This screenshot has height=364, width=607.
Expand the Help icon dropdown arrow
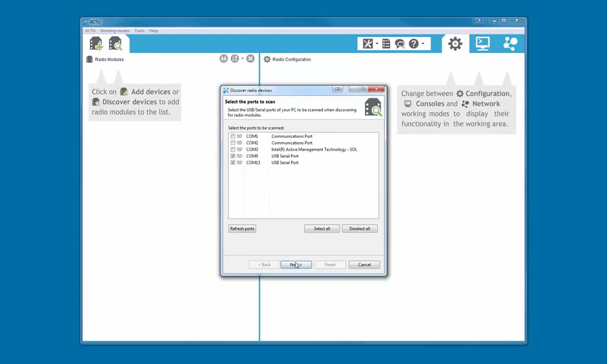[x=423, y=43]
